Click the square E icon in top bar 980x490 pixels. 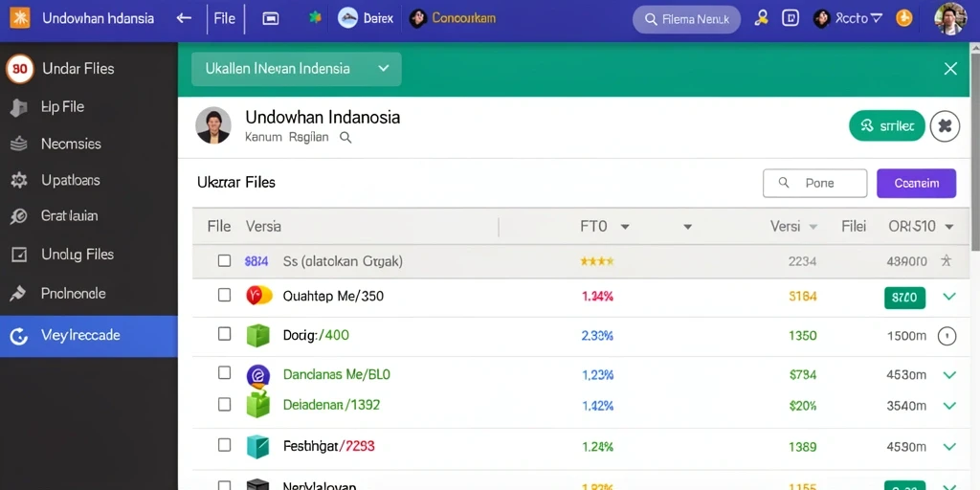click(x=791, y=18)
